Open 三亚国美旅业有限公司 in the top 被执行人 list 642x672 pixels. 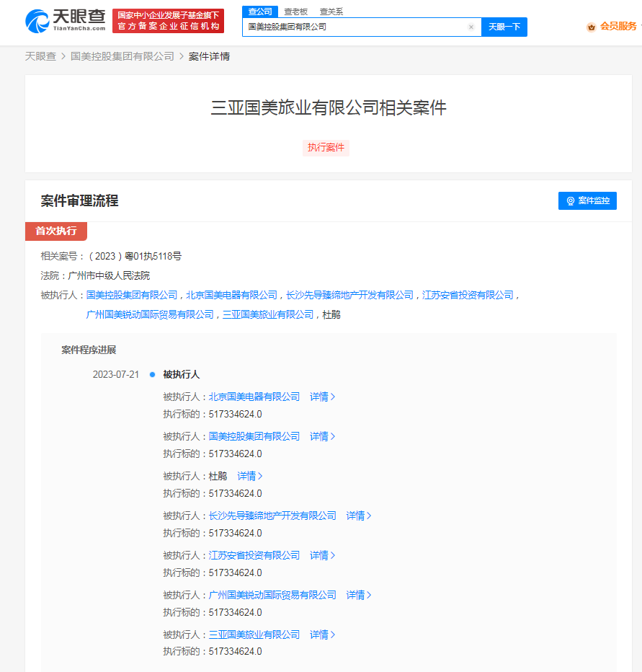tap(268, 314)
